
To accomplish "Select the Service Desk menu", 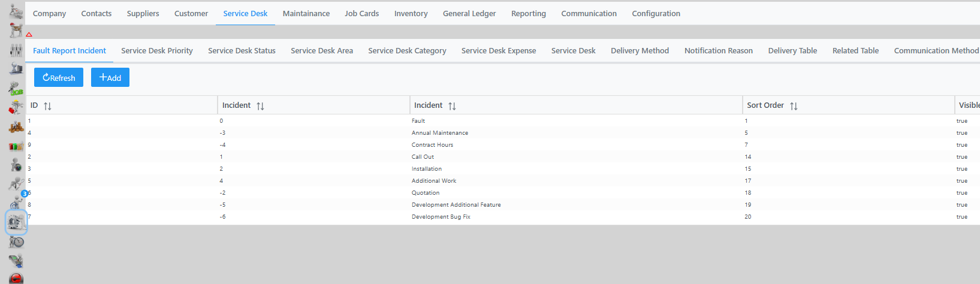I will point(245,13).
